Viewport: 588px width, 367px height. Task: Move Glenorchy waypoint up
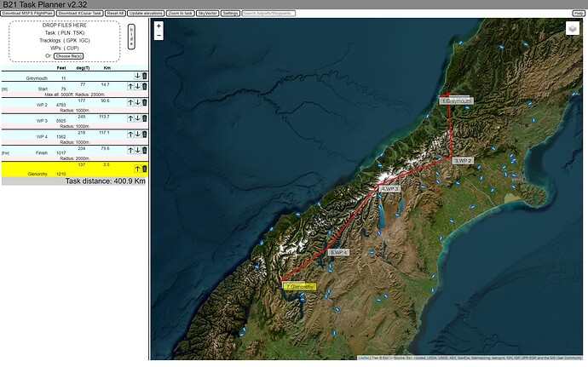tap(137, 169)
